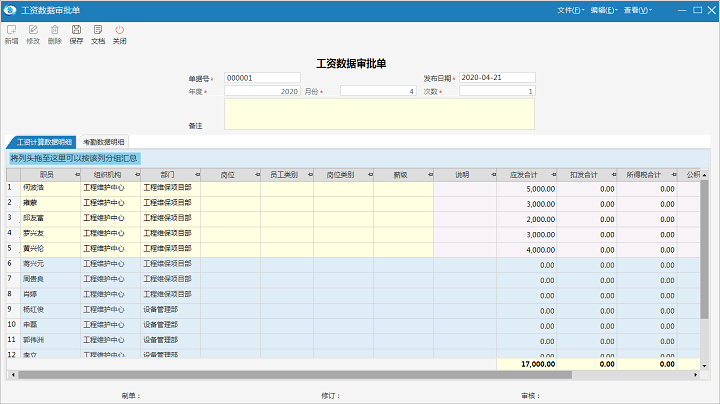Click the red 关闭 power icon

point(119,30)
